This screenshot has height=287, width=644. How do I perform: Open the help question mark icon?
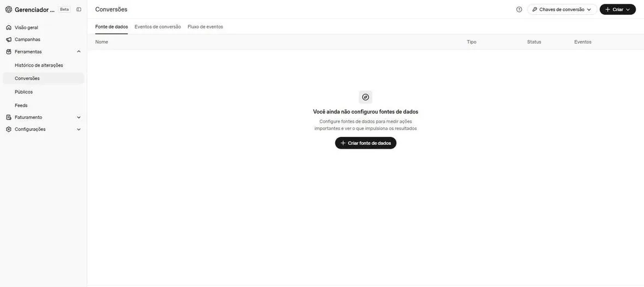519,9
